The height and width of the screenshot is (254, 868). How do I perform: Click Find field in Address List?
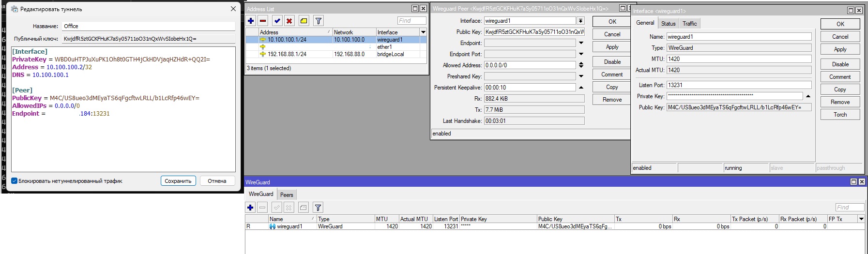pos(411,21)
